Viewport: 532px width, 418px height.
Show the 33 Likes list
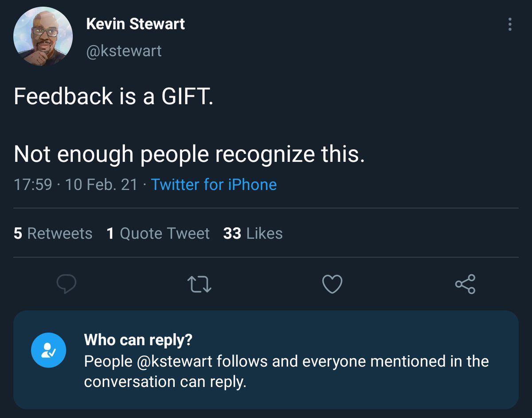pos(253,233)
